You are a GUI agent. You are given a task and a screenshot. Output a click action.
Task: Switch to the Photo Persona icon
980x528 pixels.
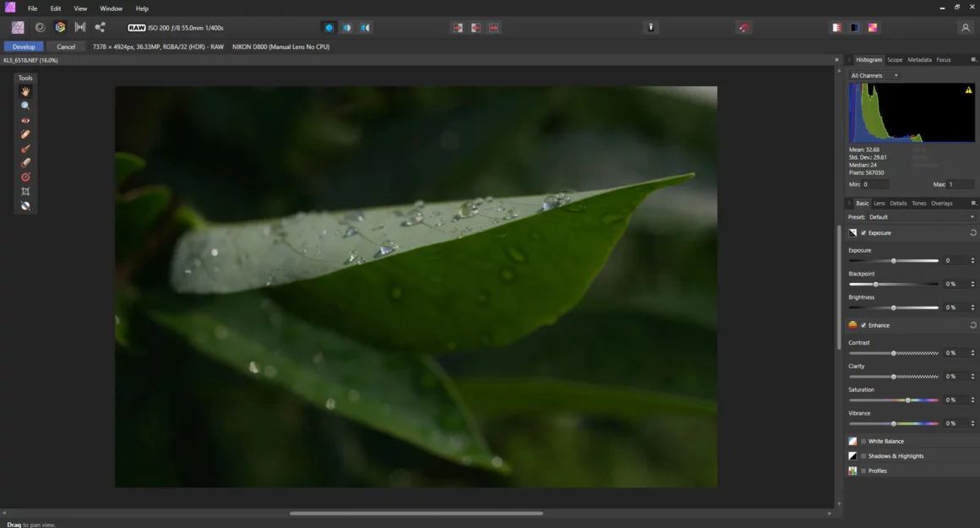[18, 28]
